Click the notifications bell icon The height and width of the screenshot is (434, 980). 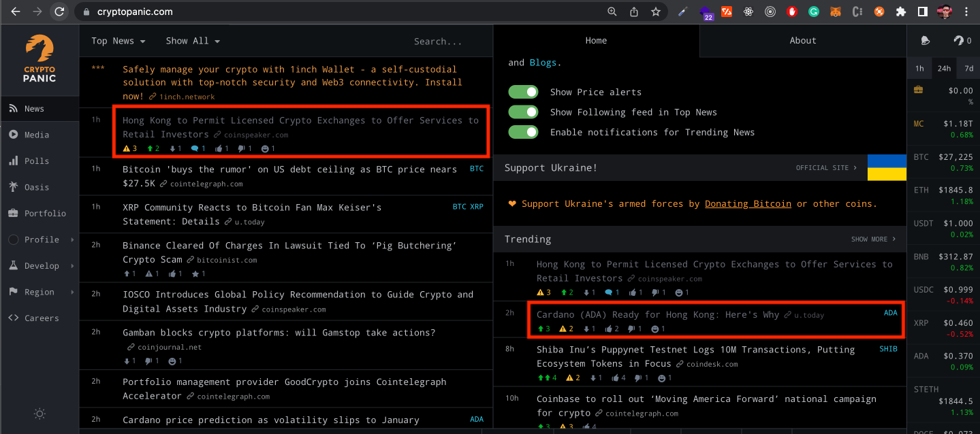925,41
